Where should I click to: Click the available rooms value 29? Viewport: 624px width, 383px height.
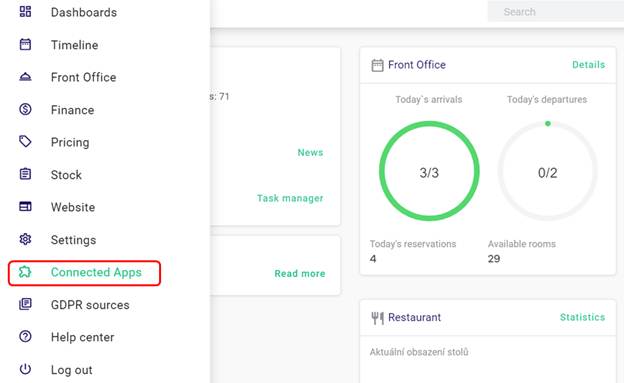494,259
